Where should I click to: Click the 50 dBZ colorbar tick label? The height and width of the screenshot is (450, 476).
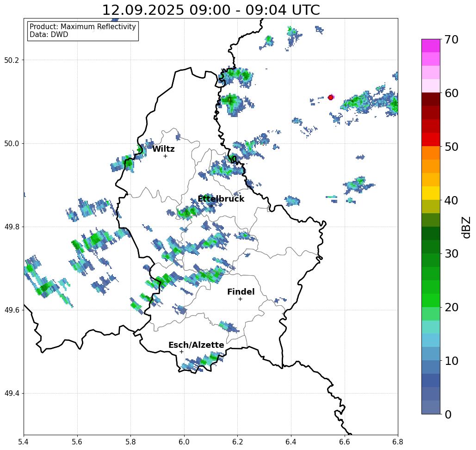451,147
